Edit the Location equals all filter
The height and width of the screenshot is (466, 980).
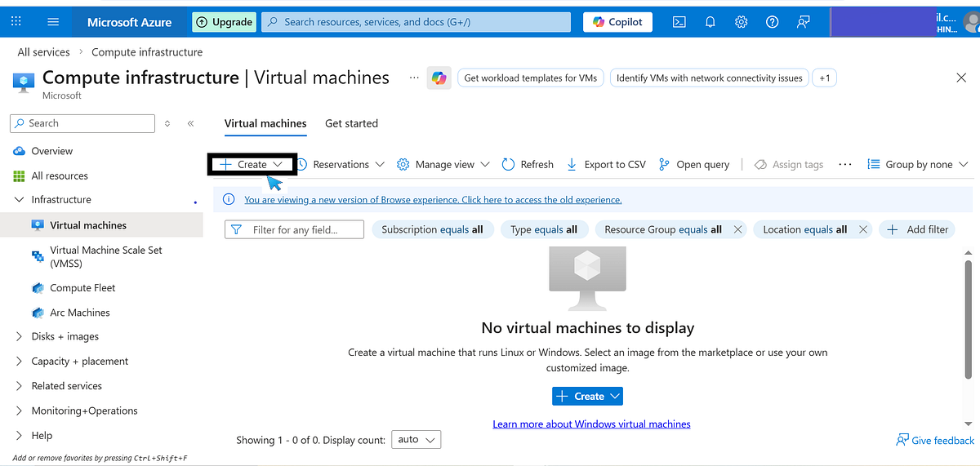(x=805, y=230)
